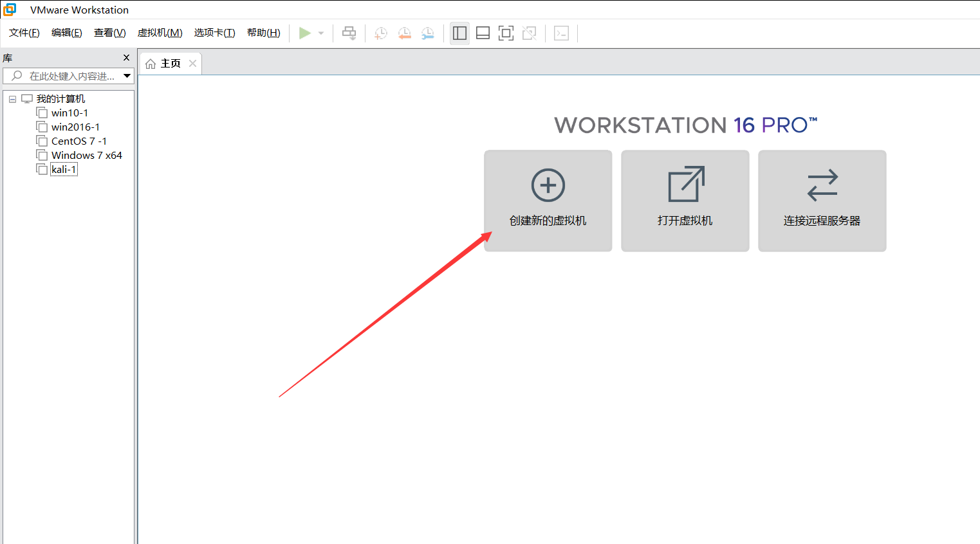Click the search magnifier icon in library
The image size is (980, 544).
(x=17, y=76)
